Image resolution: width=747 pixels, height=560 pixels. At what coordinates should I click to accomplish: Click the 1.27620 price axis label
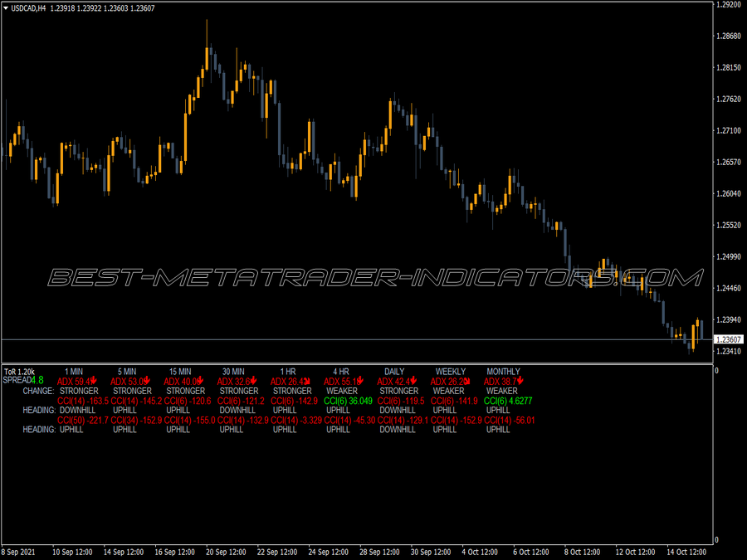point(729,99)
